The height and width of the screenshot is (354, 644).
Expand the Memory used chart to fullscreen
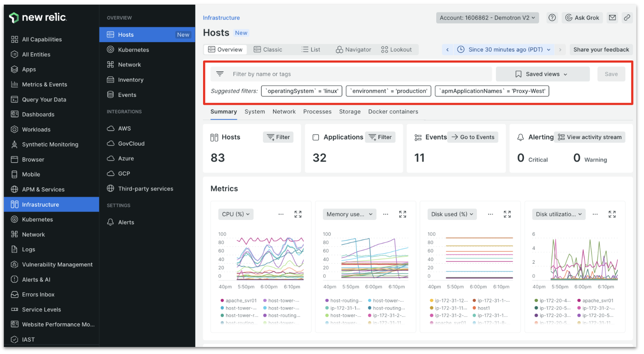pyautogui.click(x=403, y=214)
